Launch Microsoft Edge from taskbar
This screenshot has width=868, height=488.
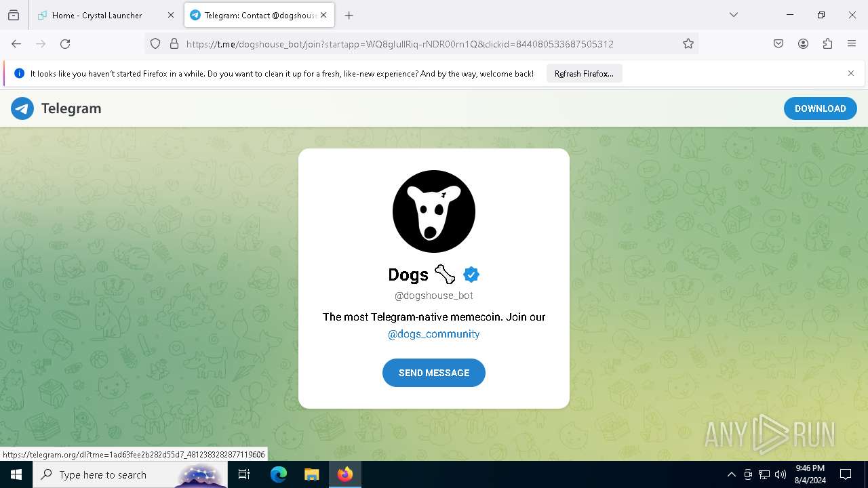tap(279, 474)
